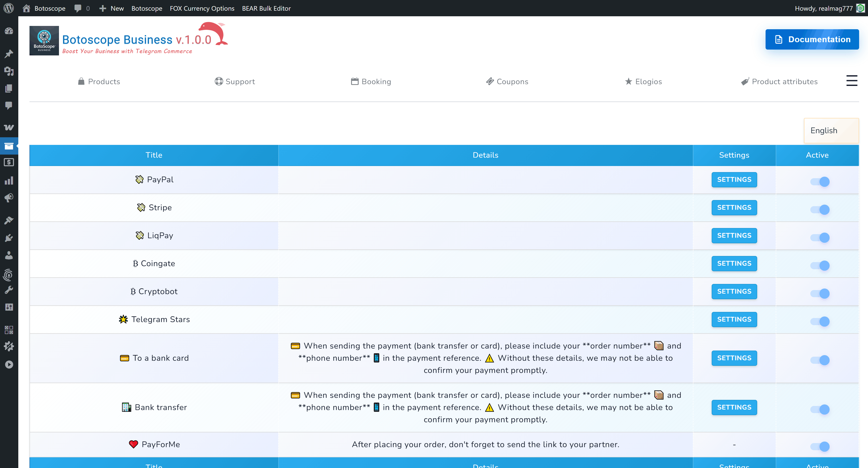The height and width of the screenshot is (468, 868).
Task: Click the Tools wrench icon in sidebar
Action: 9,290
